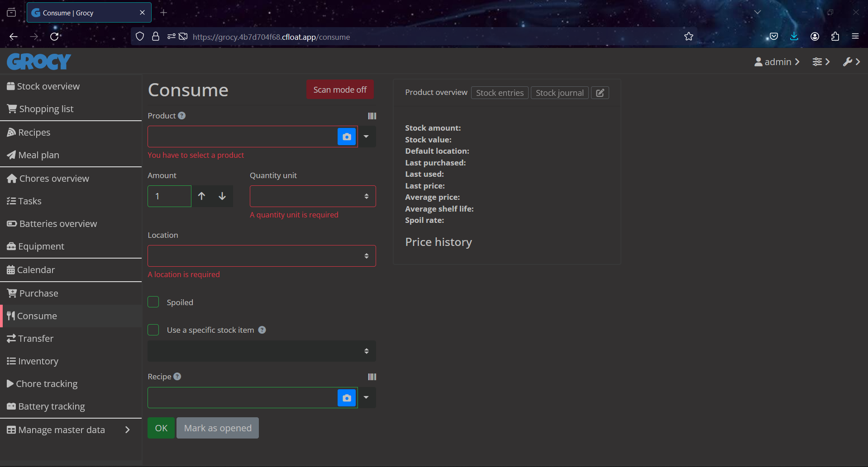Click the Recipe help question mark icon
Viewport: 868px width, 467px height.
click(177, 377)
